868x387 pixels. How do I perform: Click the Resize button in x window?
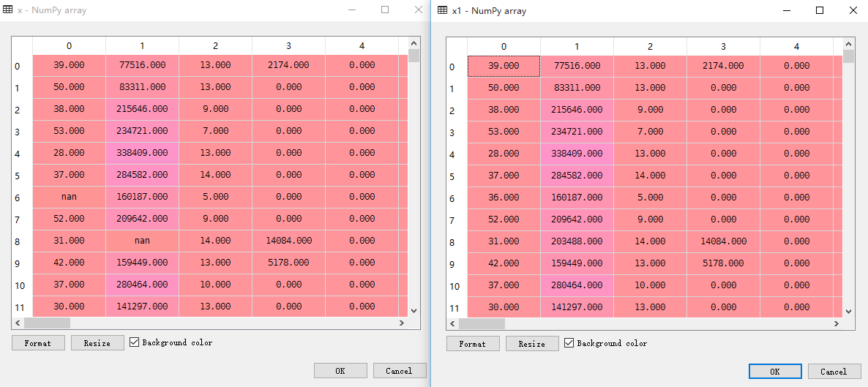(x=97, y=342)
